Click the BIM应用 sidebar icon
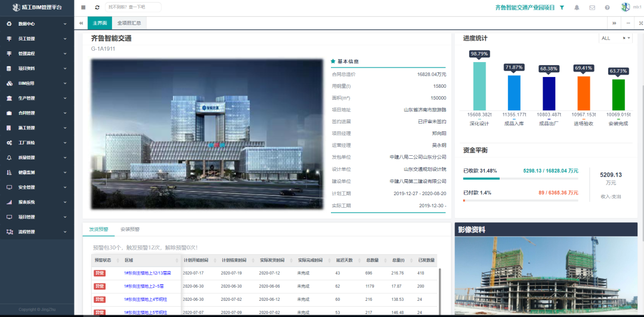This screenshot has height=317, width=644. tap(9, 84)
